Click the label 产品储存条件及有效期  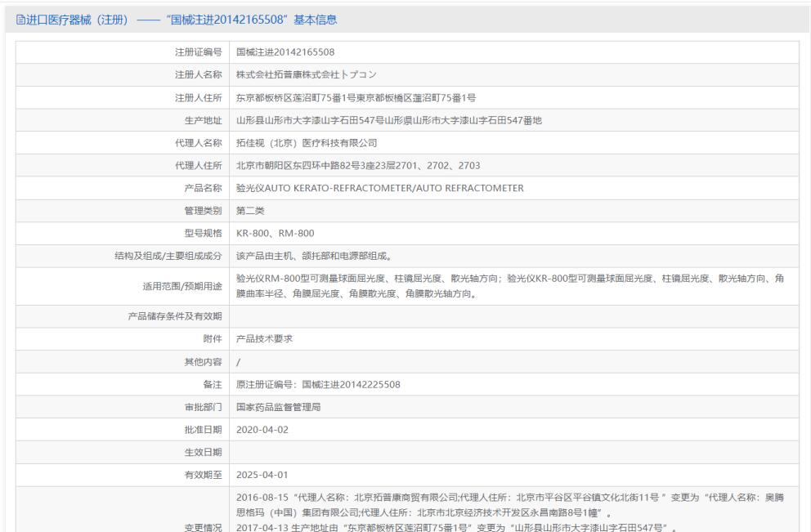pos(175,316)
